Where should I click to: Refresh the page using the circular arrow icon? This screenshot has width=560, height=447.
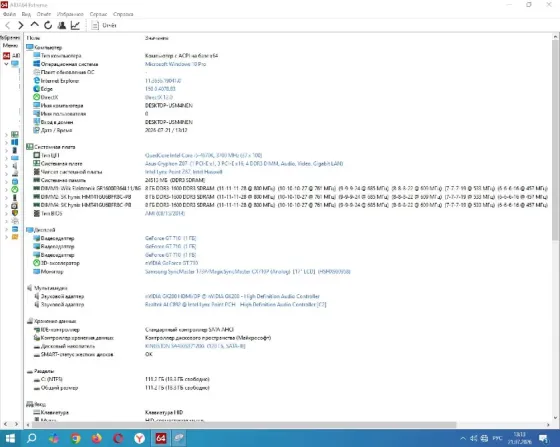click(48, 25)
